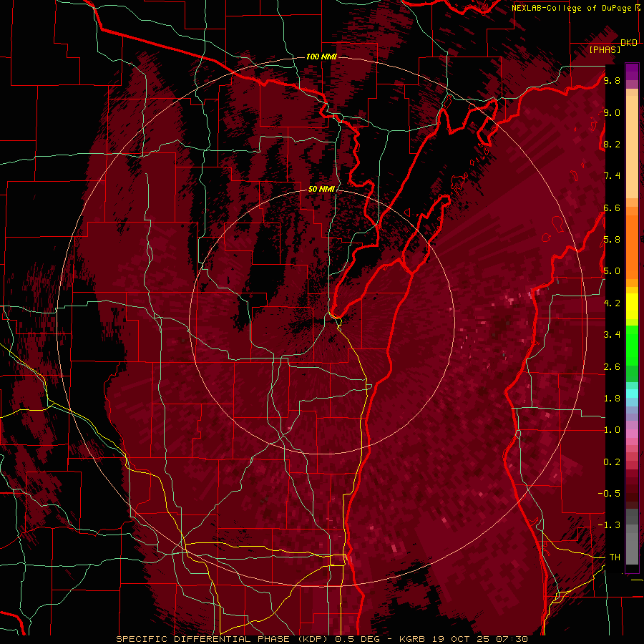
Task: Click the 5.8 value on the color scale
Action: (612, 239)
